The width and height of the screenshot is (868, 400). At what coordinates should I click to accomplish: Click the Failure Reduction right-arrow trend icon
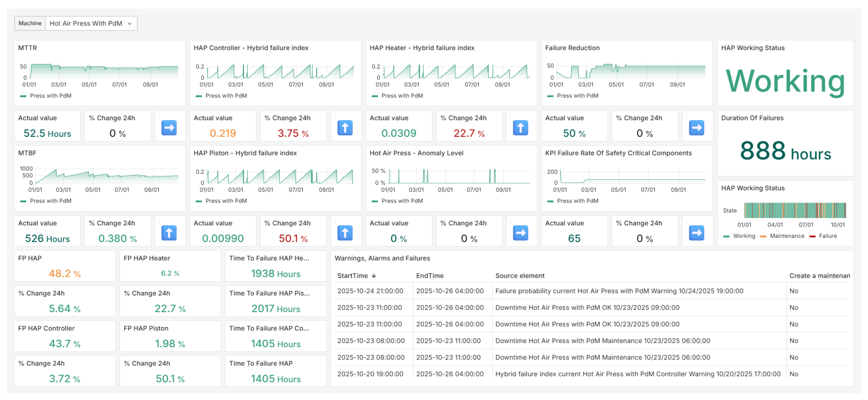coord(696,128)
